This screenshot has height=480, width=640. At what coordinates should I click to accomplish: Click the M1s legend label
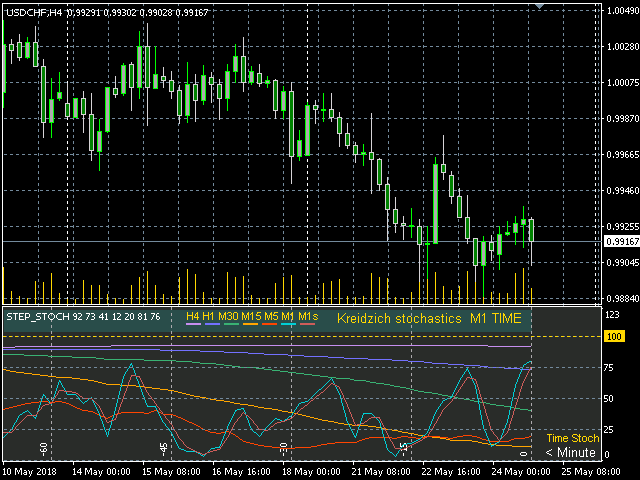[307, 317]
